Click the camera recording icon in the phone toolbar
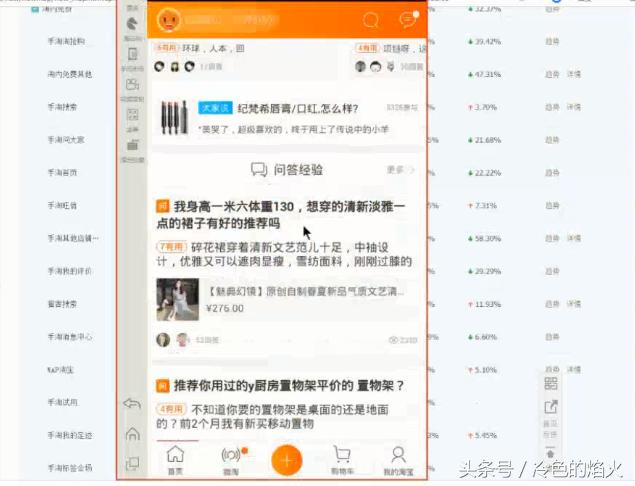Screen dimensions: 635x486 (132, 84)
